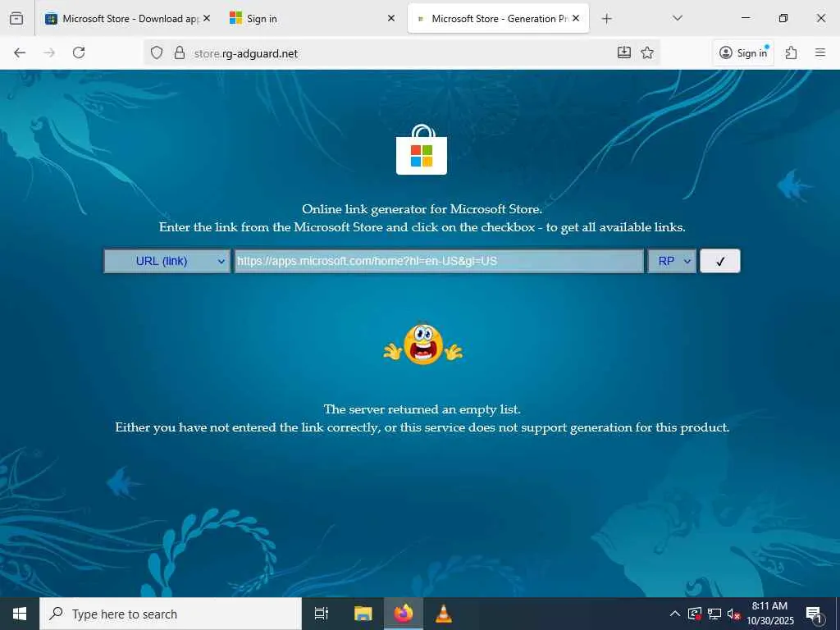Screen dimensions: 840x630
Task: Open the Firefox application menu
Action: point(820,52)
